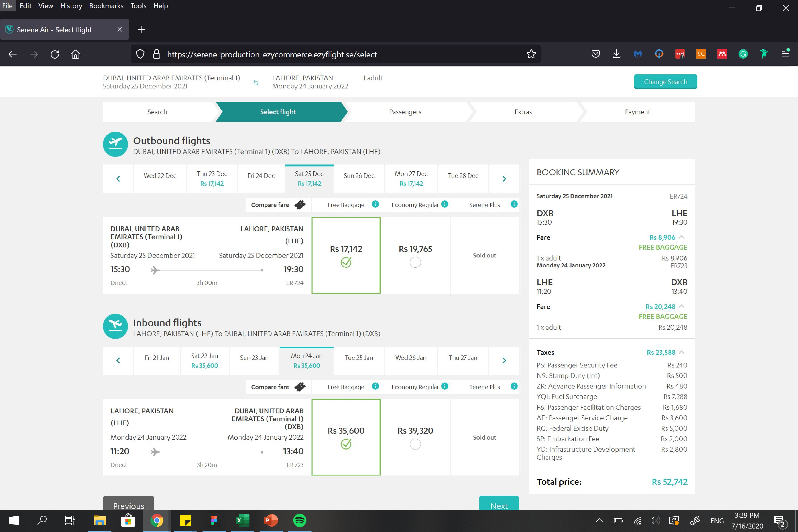
Task: Open the site lock security icon
Action: tap(156, 54)
